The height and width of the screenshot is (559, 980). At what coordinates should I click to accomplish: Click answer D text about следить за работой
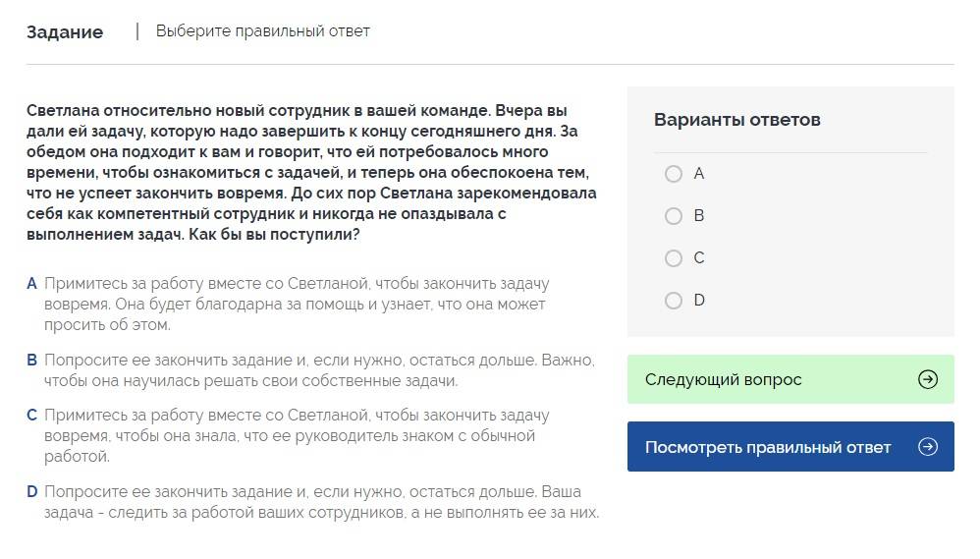coord(320,502)
